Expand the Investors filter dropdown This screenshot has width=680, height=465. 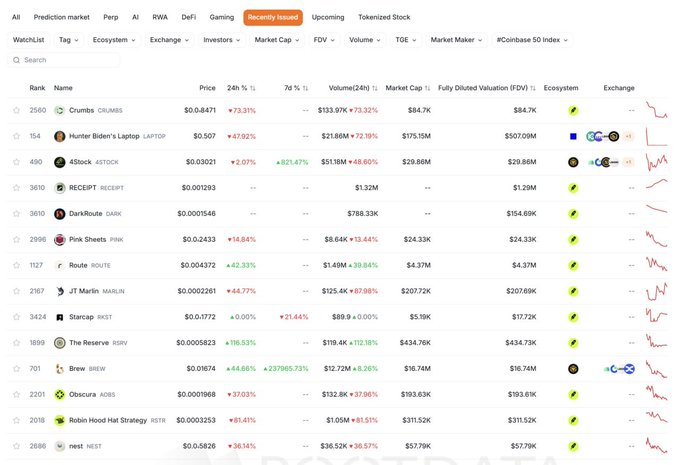click(x=222, y=40)
